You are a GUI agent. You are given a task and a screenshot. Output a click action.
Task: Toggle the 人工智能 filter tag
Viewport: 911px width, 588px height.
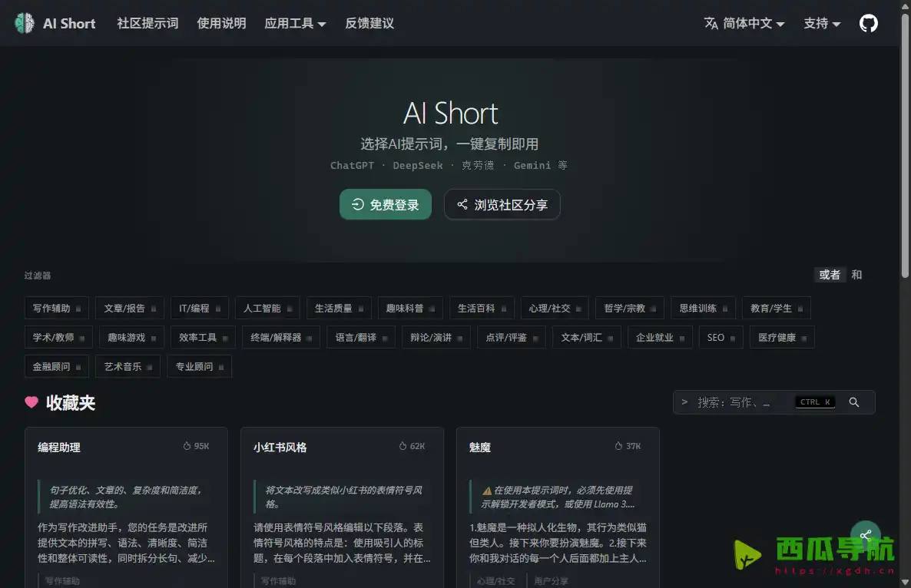point(267,309)
